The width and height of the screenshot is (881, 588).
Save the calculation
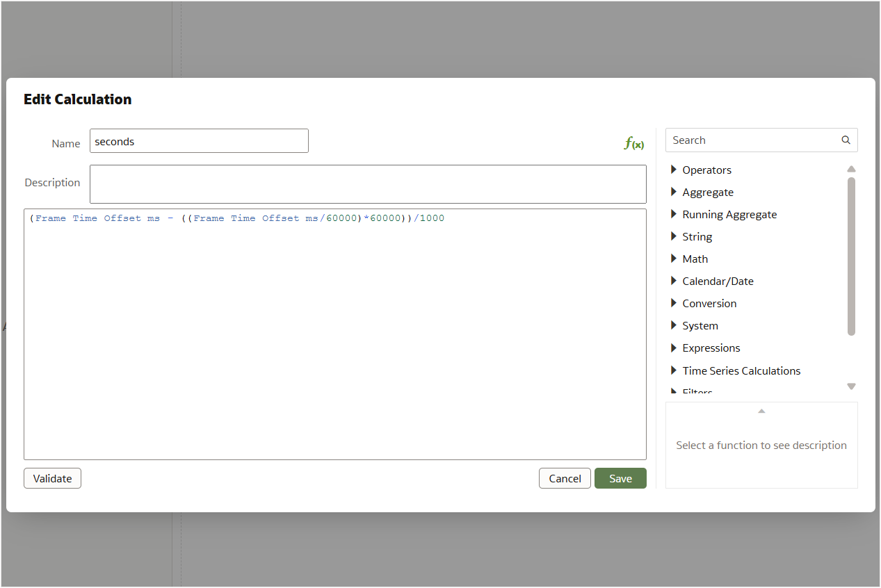[x=620, y=478]
